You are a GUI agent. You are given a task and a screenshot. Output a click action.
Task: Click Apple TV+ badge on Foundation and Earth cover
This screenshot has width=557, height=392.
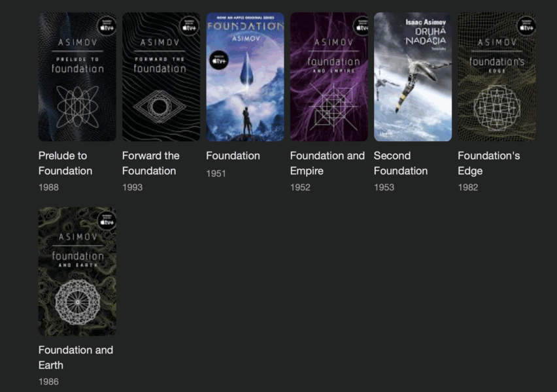(x=107, y=221)
